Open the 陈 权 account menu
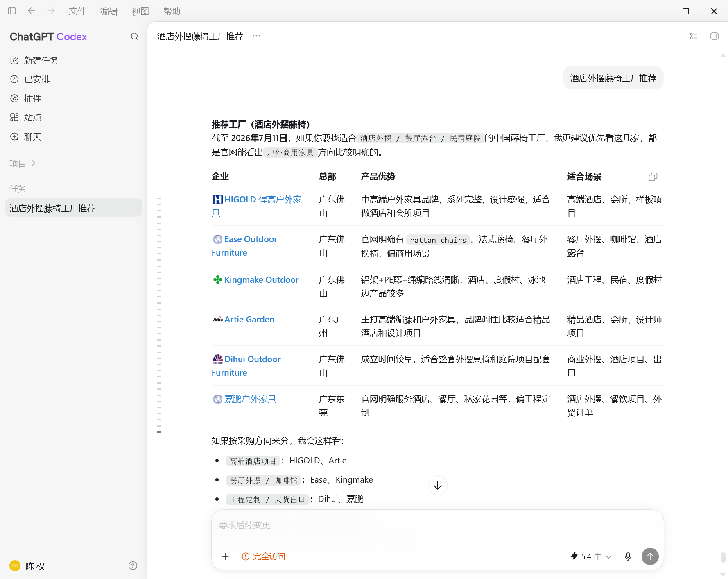This screenshot has width=728, height=579. [x=35, y=566]
